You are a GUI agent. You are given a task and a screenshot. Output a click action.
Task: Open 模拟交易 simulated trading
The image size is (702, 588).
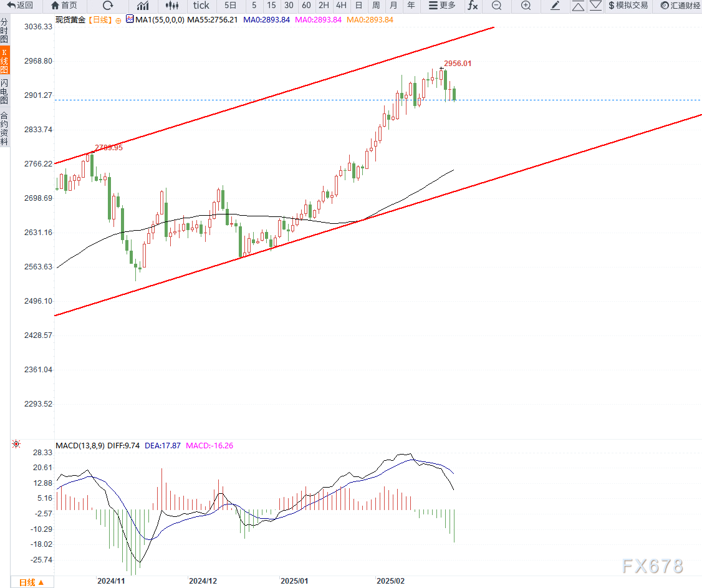(x=628, y=6)
